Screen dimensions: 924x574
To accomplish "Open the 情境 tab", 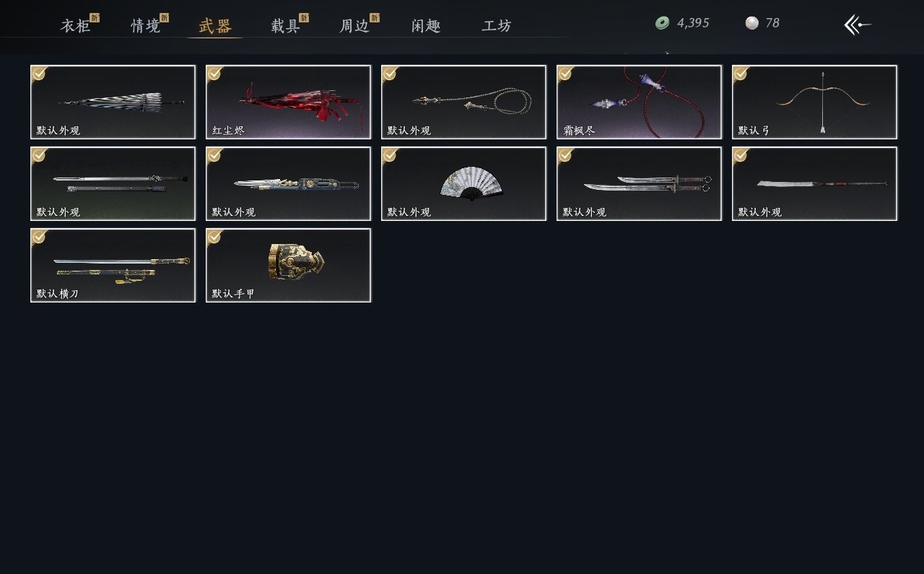I will 145,26.
